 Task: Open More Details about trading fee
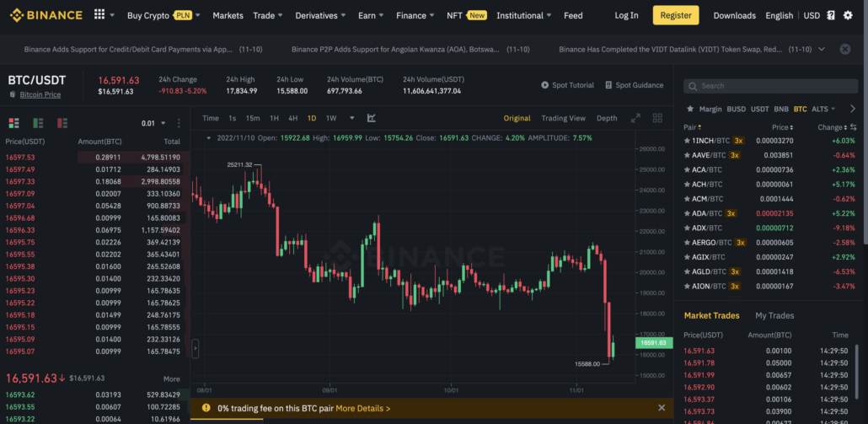(x=362, y=409)
